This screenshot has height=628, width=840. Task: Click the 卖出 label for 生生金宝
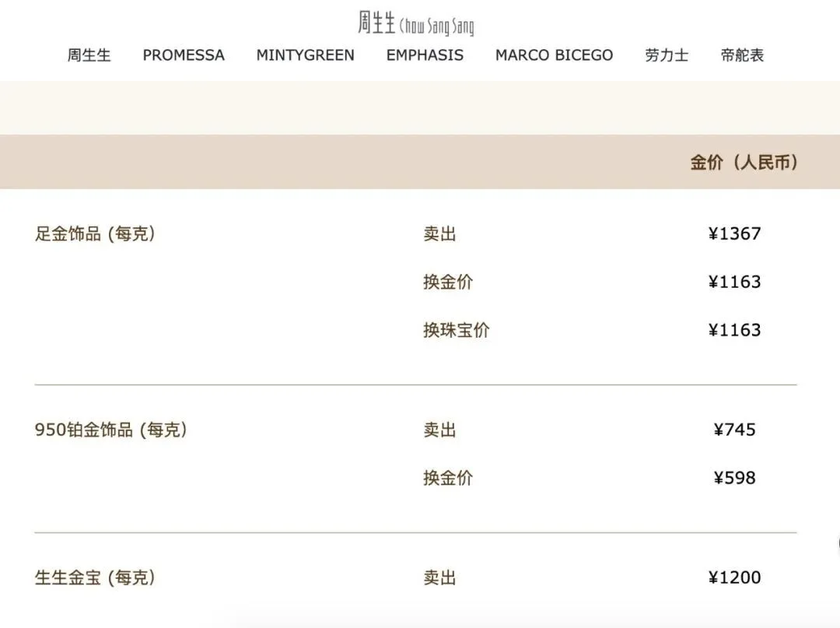click(x=440, y=577)
